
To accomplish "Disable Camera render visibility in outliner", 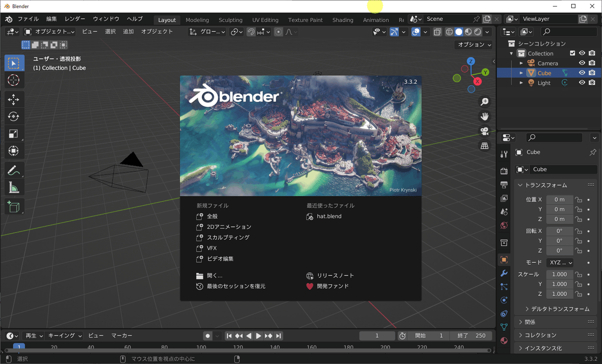I will [592, 63].
